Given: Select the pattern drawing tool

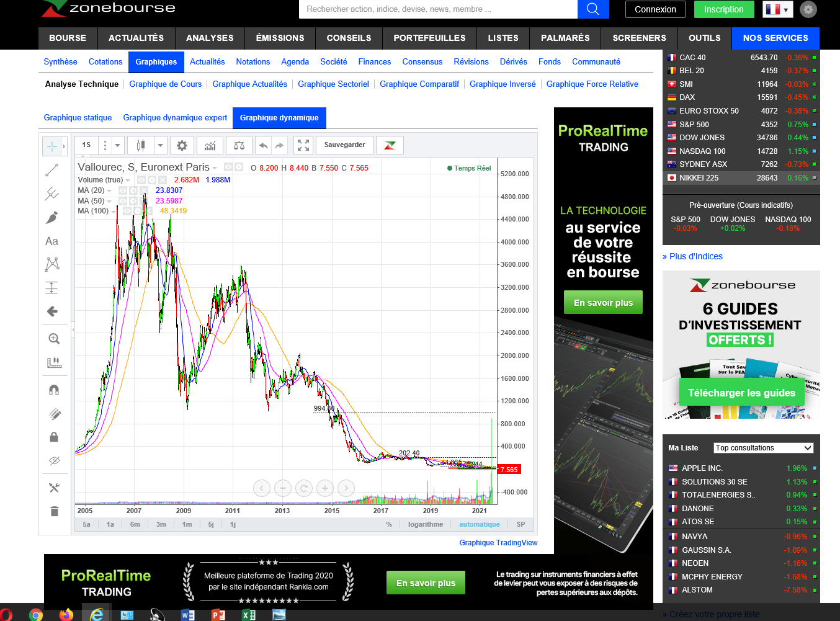Looking at the screenshot, I should (x=52, y=264).
